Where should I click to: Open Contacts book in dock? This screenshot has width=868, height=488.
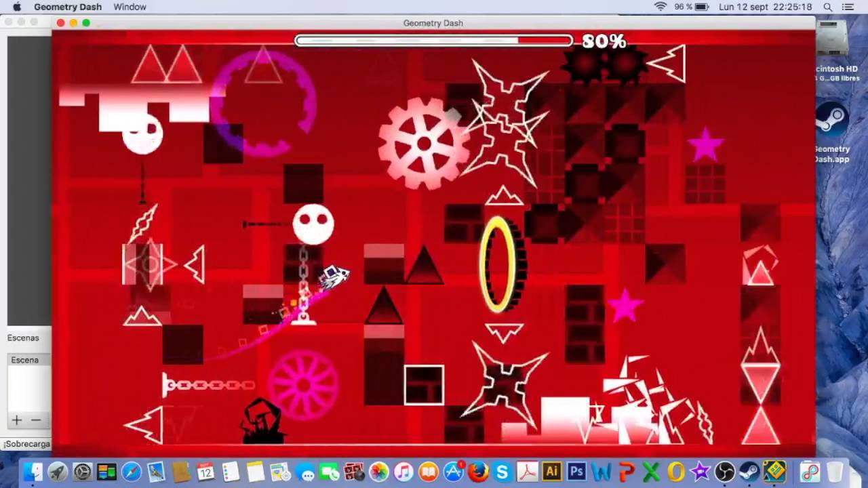[180, 472]
